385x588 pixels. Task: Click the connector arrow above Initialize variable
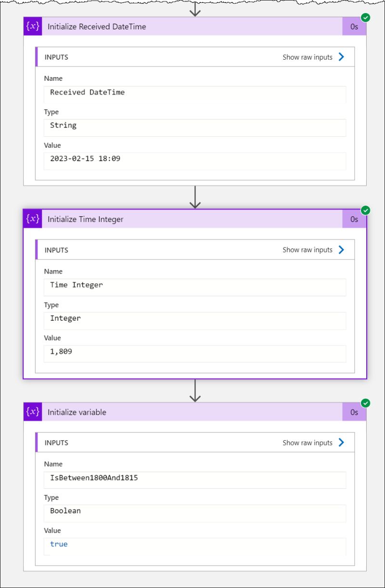[195, 391]
